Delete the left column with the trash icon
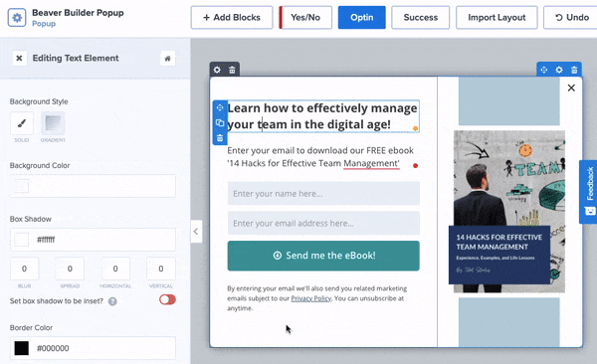Viewport: 597px width, 364px height. [232, 70]
